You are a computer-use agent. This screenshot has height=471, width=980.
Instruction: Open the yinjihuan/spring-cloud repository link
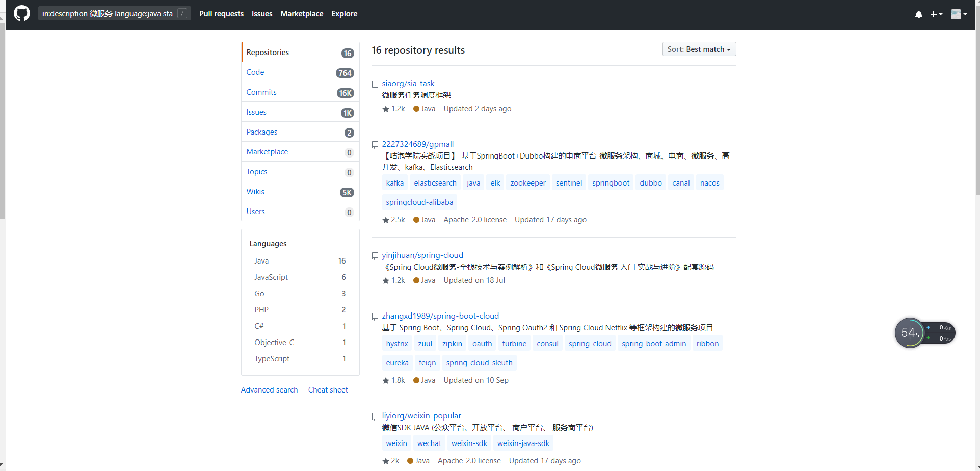pos(422,255)
